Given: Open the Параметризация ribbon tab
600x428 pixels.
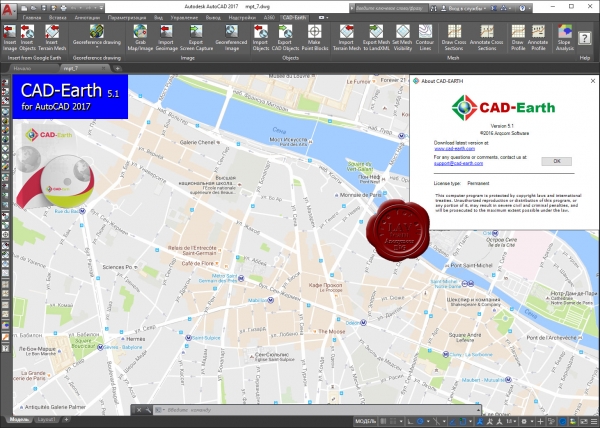Looking at the screenshot, I should [x=127, y=18].
